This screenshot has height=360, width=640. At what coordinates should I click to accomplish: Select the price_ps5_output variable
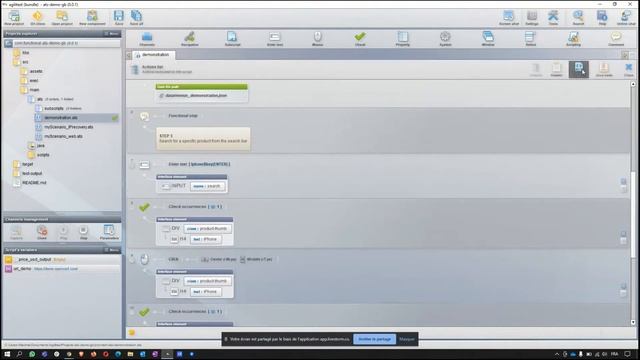click(62, 259)
